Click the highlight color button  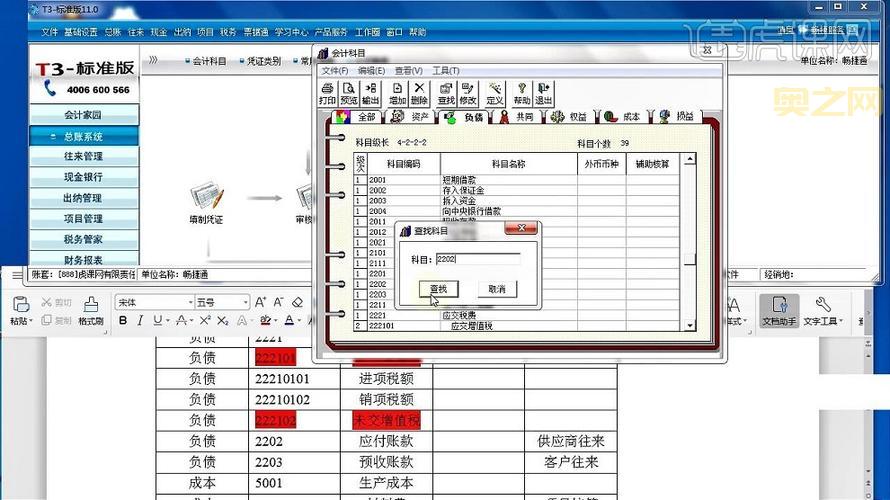[265, 321]
